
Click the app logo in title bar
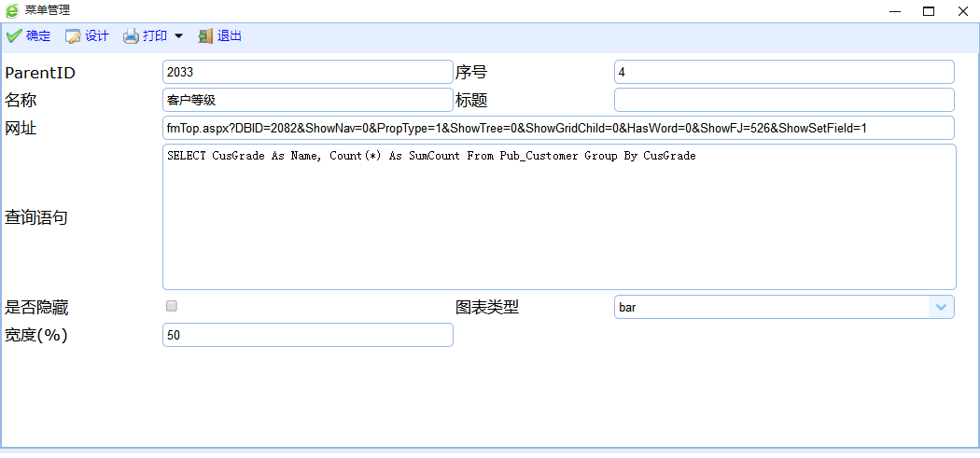(x=12, y=10)
